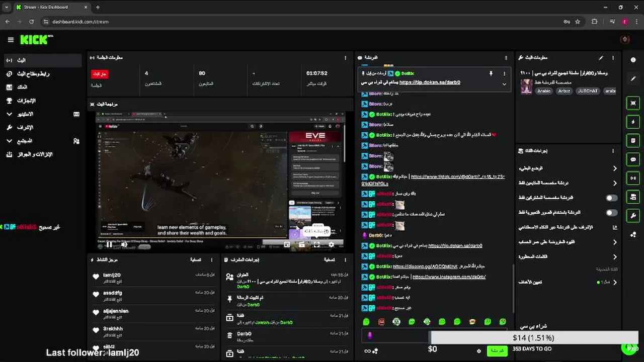Open chat settings gear below input

click(x=478, y=351)
